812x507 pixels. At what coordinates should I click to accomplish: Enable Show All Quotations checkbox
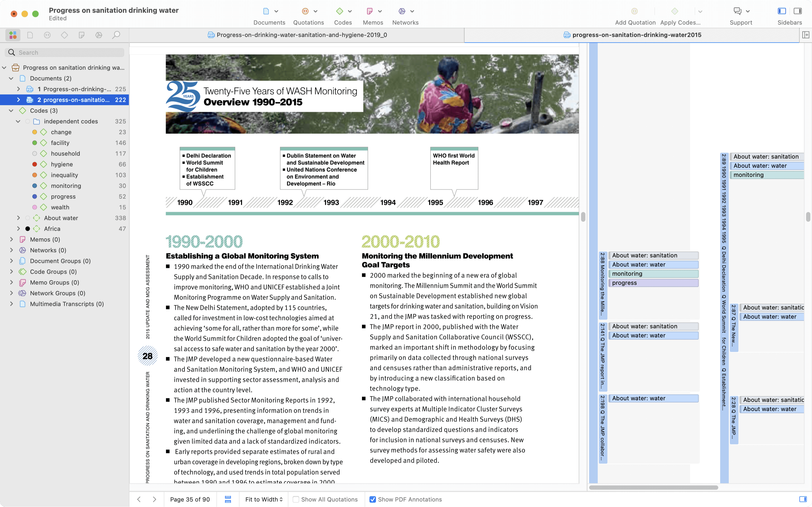[296, 499]
